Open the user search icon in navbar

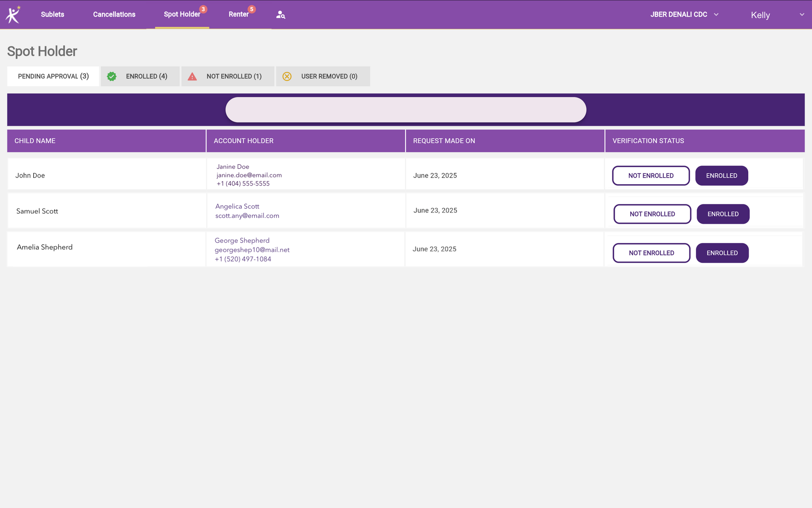[x=281, y=15]
